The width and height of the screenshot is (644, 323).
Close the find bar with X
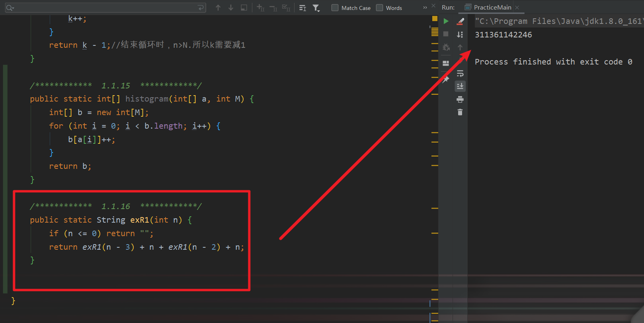433,6
